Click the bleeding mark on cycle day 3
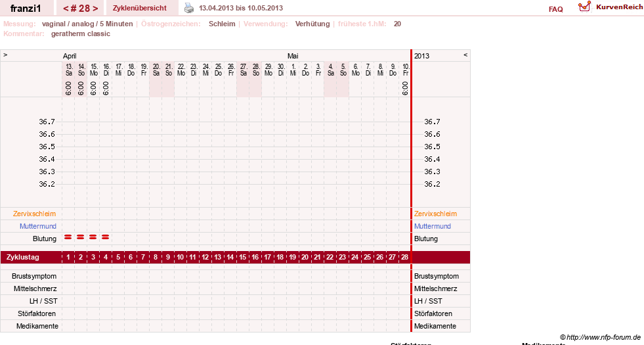644x345 pixels. pos(93,237)
